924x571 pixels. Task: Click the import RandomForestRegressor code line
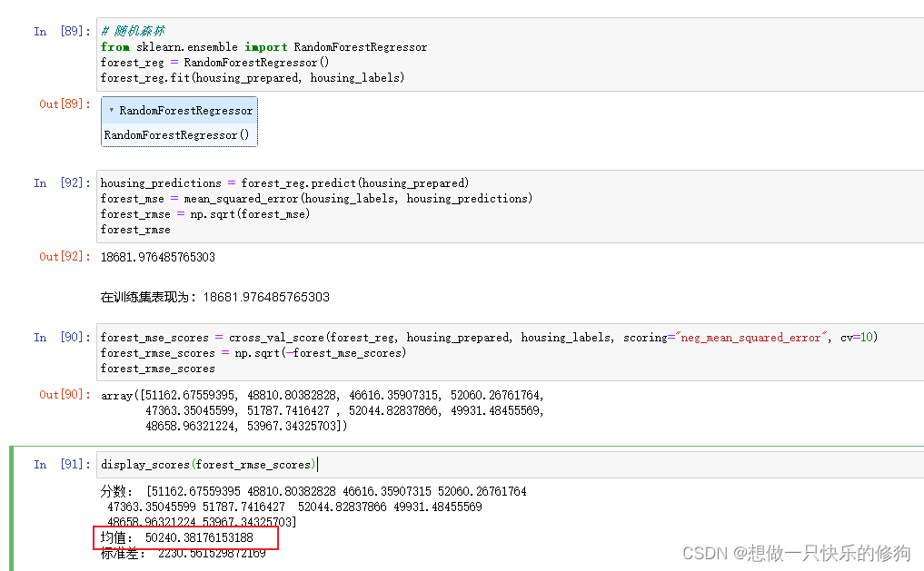[x=264, y=47]
